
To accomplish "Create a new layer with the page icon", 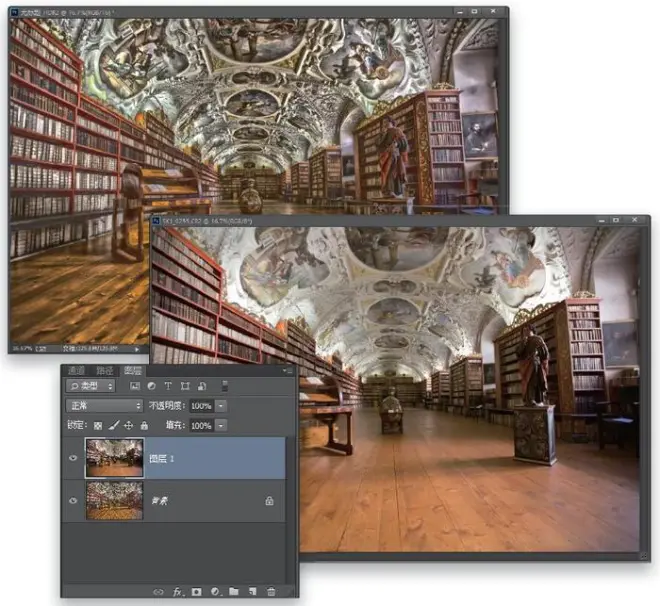I will click(252, 592).
